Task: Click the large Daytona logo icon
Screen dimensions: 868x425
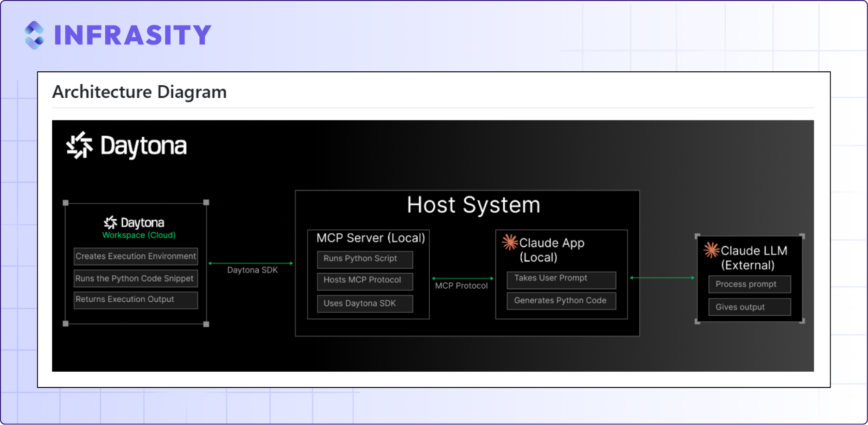Action: pyautogui.click(x=79, y=145)
